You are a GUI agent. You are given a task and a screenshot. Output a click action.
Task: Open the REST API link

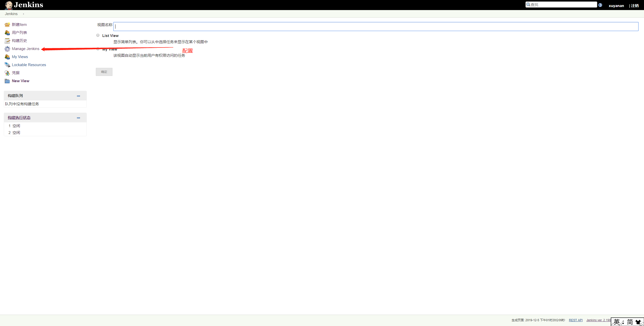click(576, 320)
